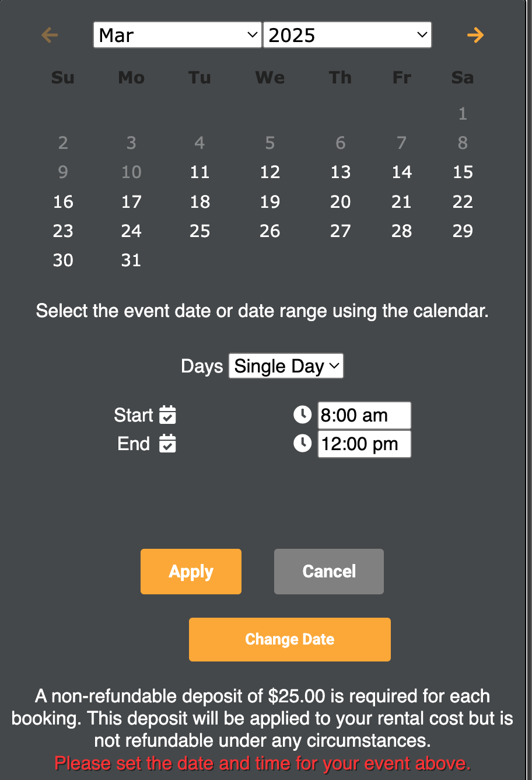Click the clock icon beside end time
The image size is (532, 780).
(302, 444)
